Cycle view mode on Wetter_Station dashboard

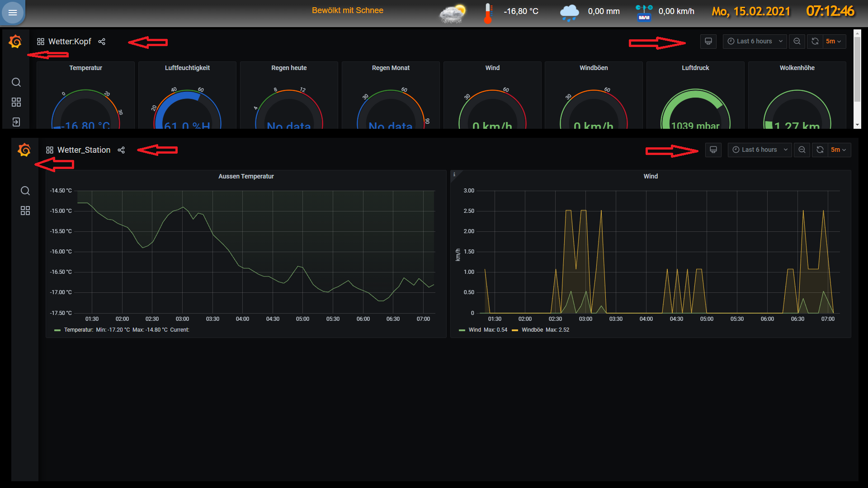(713, 150)
